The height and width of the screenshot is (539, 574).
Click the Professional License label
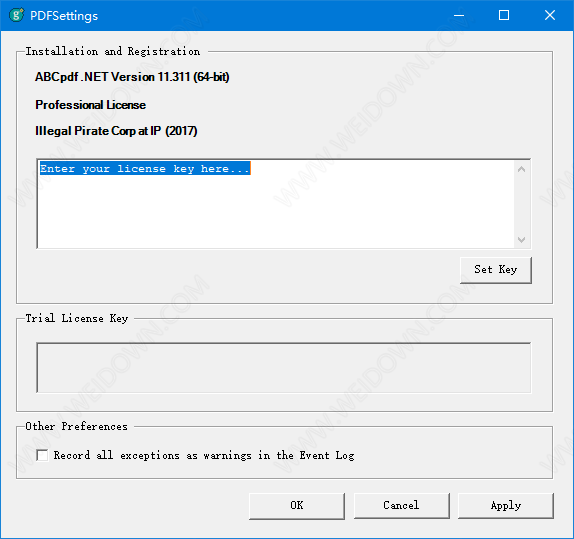[90, 105]
